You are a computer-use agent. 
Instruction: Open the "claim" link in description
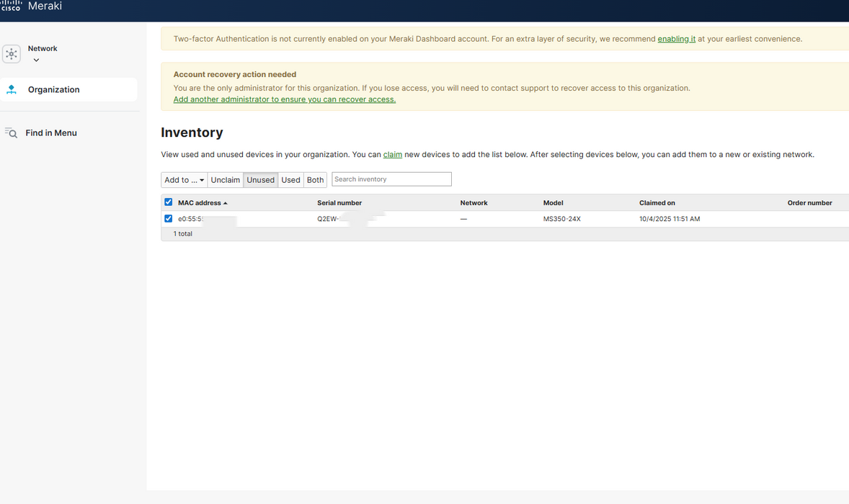click(x=393, y=154)
